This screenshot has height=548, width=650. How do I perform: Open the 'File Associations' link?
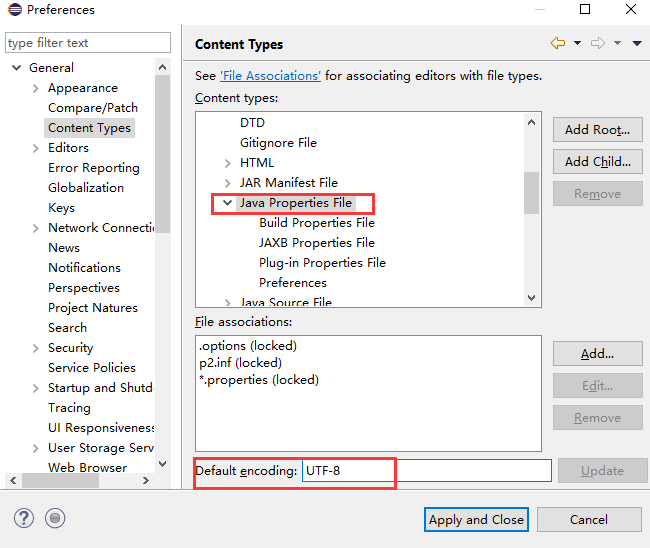click(x=270, y=76)
